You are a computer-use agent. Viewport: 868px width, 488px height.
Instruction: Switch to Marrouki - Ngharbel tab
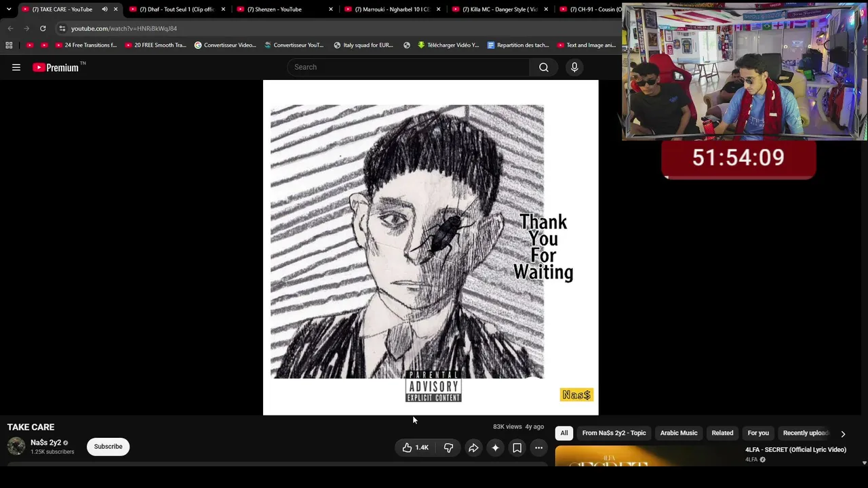[x=392, y=9]
